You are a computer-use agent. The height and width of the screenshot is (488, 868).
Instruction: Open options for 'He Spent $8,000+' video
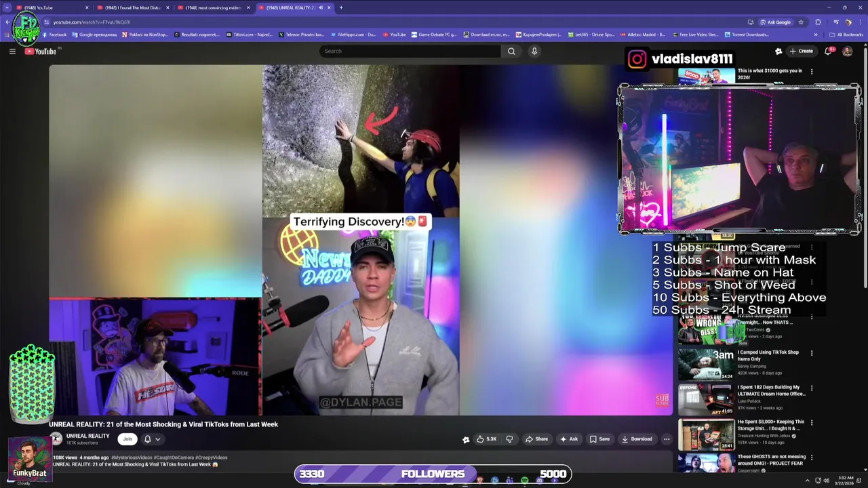pyautogui.click(x=812, y=422)
